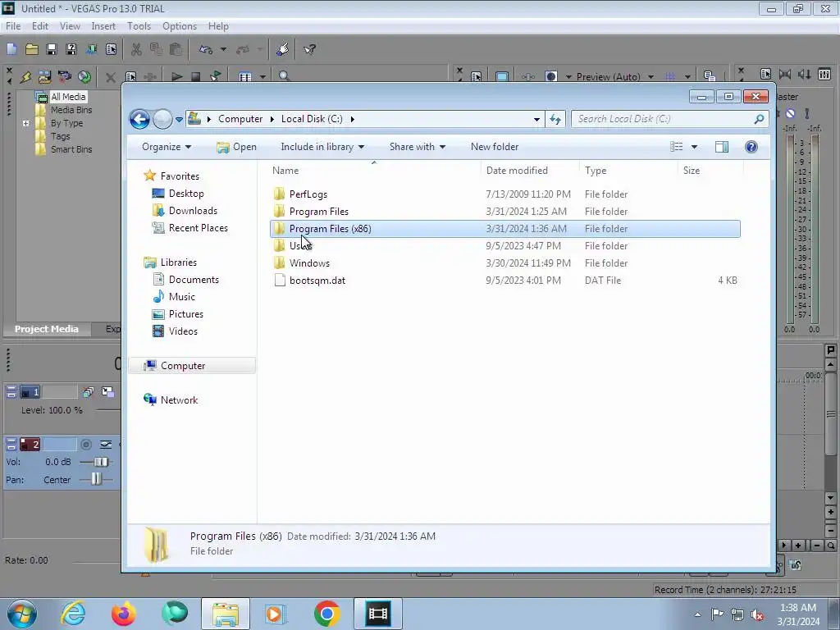Open the track 1 compositing mode icon
840x630 pixels.
point(107,392)
